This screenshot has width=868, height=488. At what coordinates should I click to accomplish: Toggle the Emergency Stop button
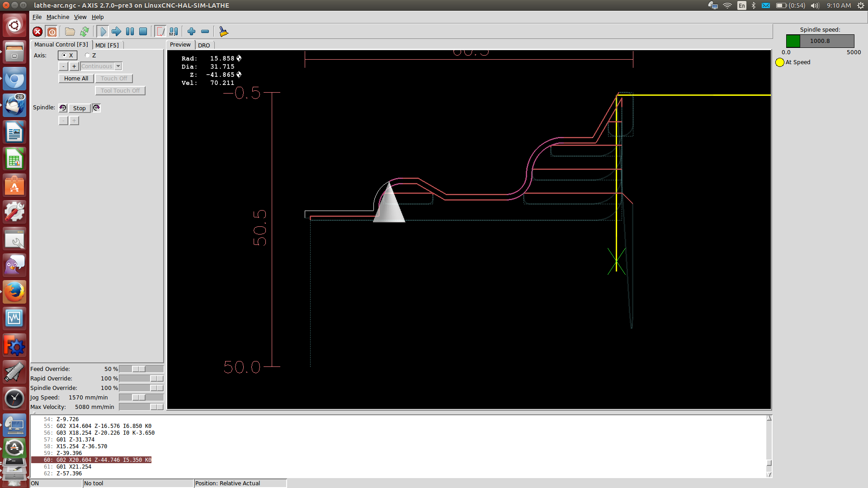click(x=38, y=32)
